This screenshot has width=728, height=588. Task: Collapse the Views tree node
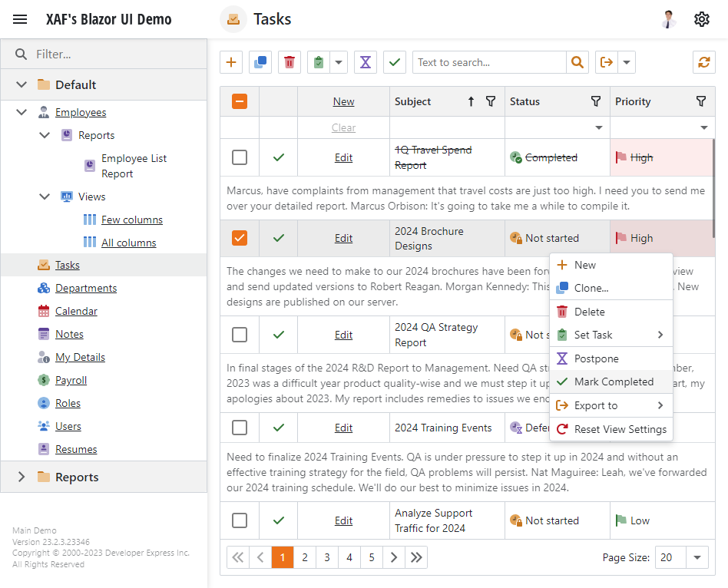pyautogui.click(x=45, y=197)
